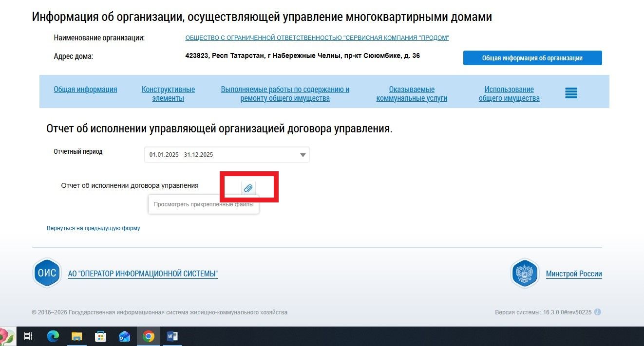Click the paperclip attached files icon
Viewport: 644px width, 346px height.
(248, 188)
